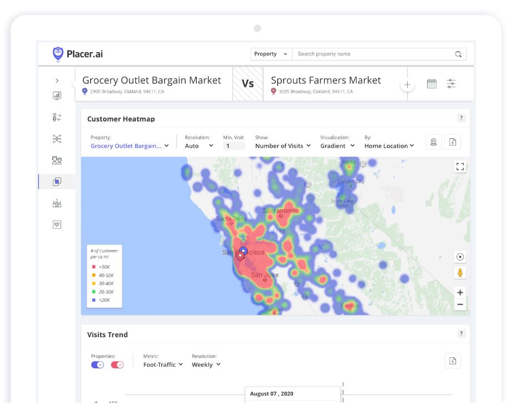Click the Placer.ai owl logo

coord(58,54)
